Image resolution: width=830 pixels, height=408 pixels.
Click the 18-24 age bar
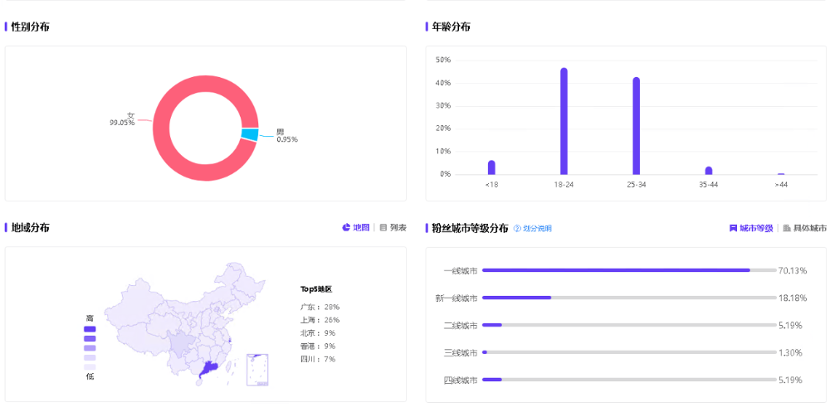[x=564, y=121]
